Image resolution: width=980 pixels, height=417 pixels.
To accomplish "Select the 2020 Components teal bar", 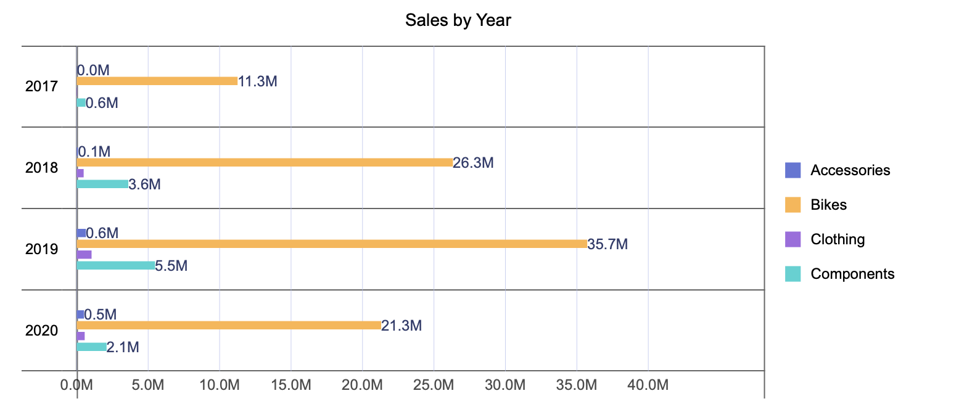I will pyautogui.click(x=92, y=347).
